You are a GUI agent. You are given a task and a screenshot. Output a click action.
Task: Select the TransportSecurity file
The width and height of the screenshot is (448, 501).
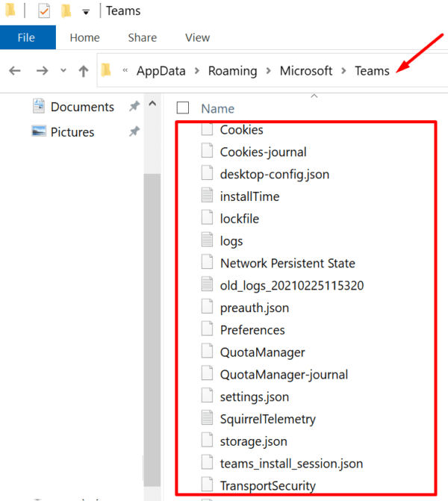pyautogui.click(x=268, y=486)
